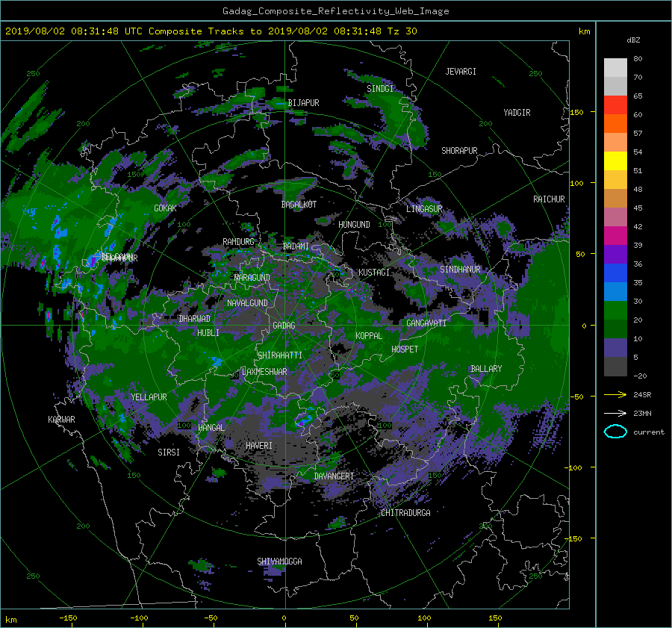
Task: Click the BIJAPUR city label
Action: [x=303, y=103]
